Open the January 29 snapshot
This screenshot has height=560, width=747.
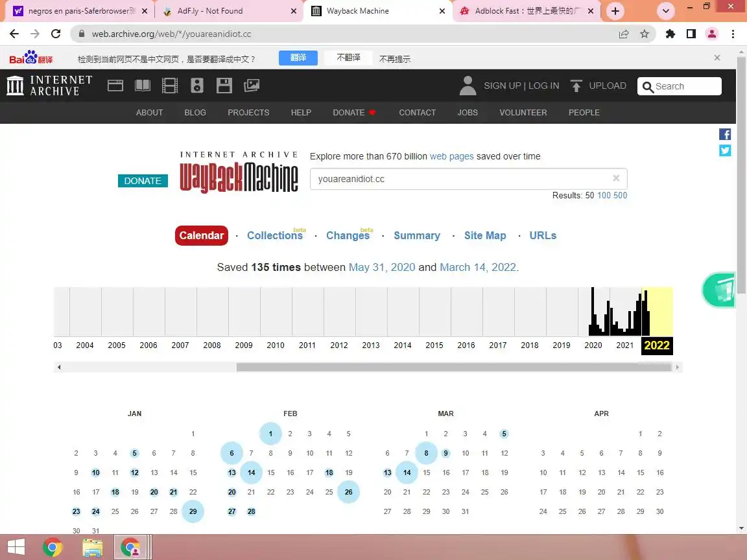point(193,511)
